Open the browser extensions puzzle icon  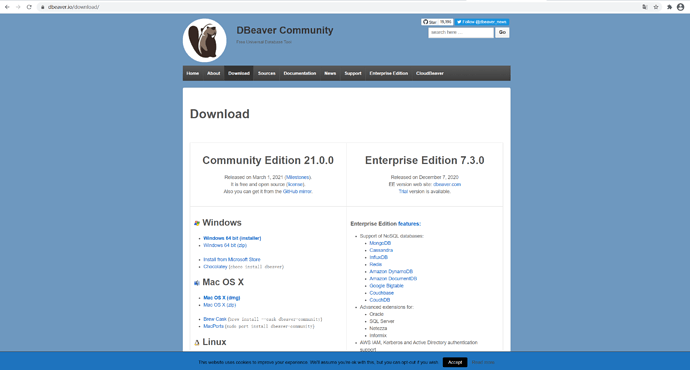pyautogui.click(x=669, y=7)
